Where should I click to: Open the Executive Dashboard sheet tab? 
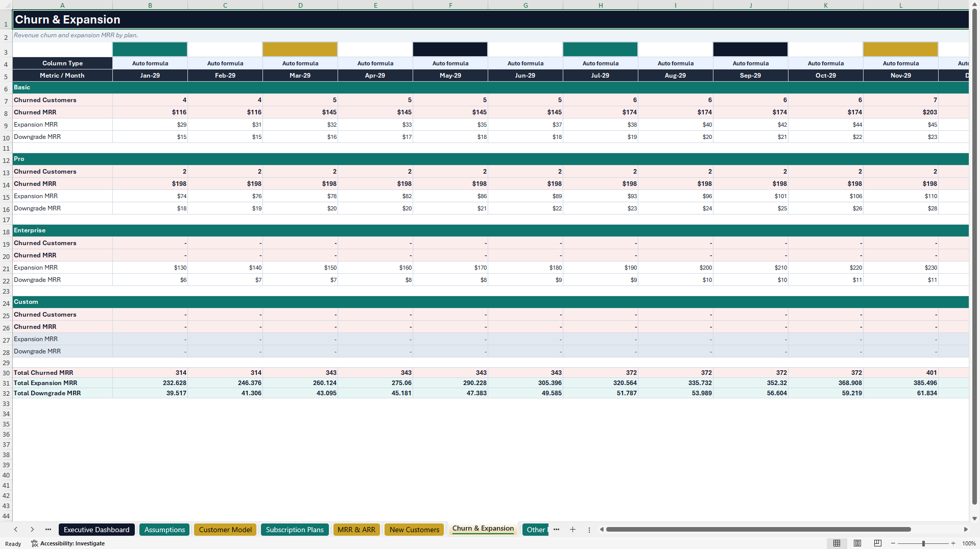click(97, 530)
